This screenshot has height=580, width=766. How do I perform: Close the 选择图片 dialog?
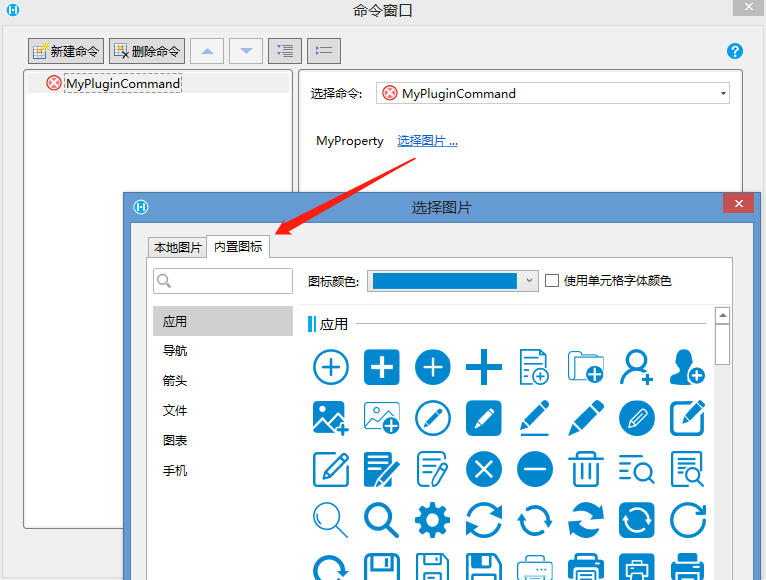point(739,203)
